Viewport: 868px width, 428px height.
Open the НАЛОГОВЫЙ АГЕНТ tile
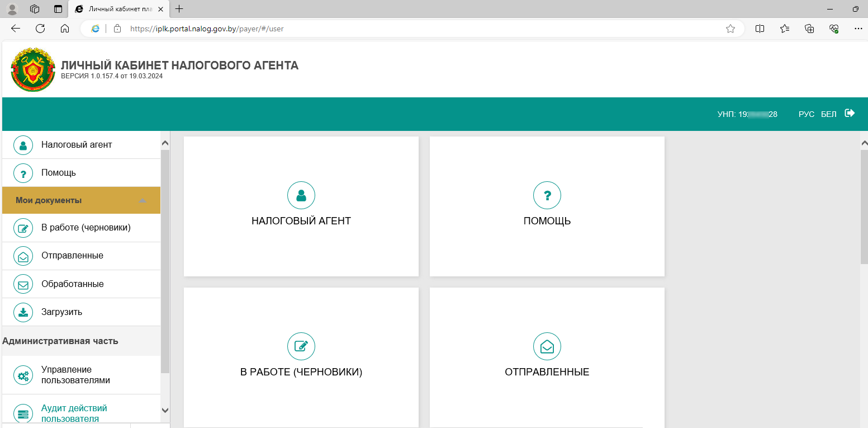coord(301,206)
